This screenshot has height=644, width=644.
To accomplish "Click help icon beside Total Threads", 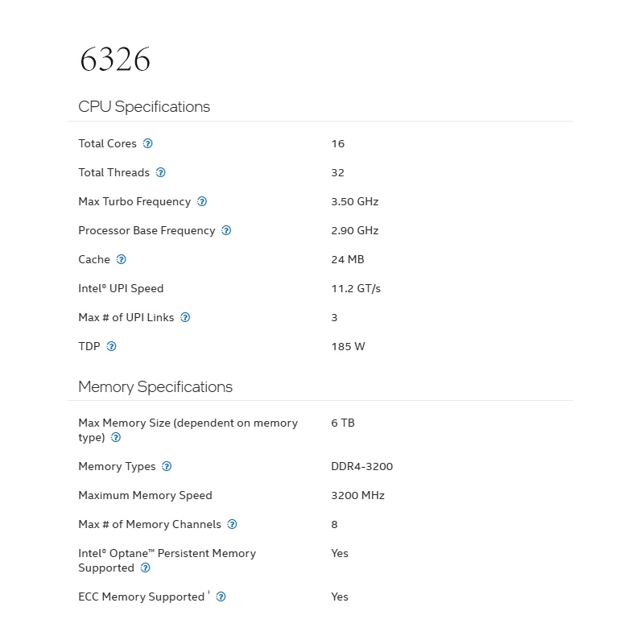I will point(160,172).
